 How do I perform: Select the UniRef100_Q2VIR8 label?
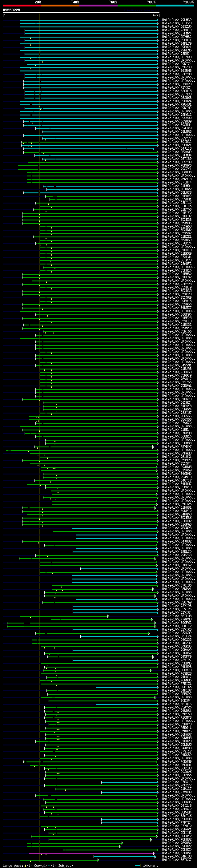pos(177,606)
